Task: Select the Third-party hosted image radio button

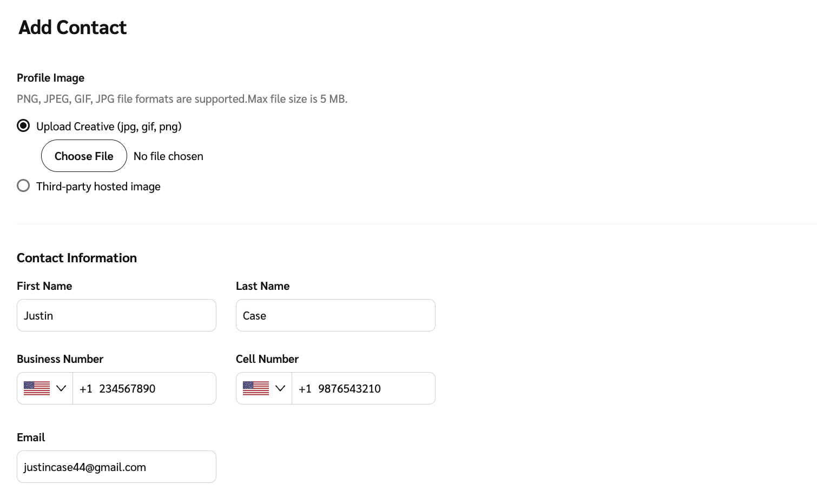Action: 23,186
